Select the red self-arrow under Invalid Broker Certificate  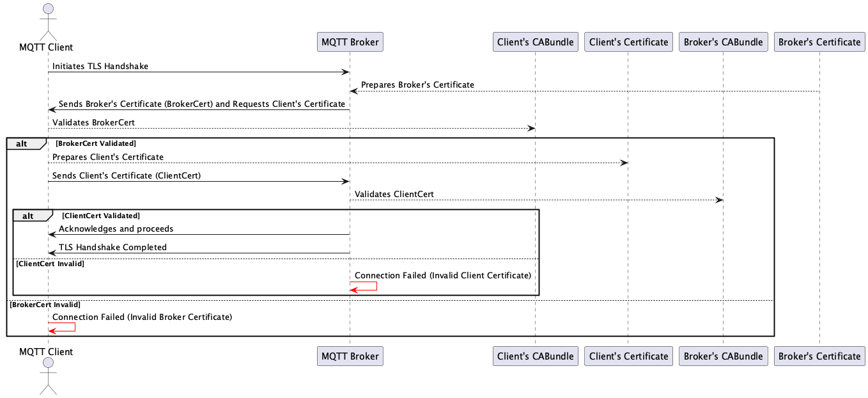click(61, 327)
